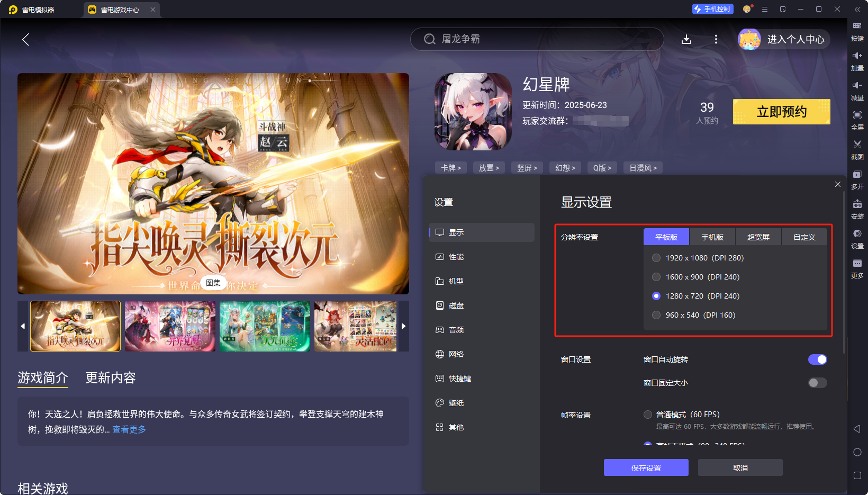
Task: Open the 性能 settings section
Action: [482, 257]
